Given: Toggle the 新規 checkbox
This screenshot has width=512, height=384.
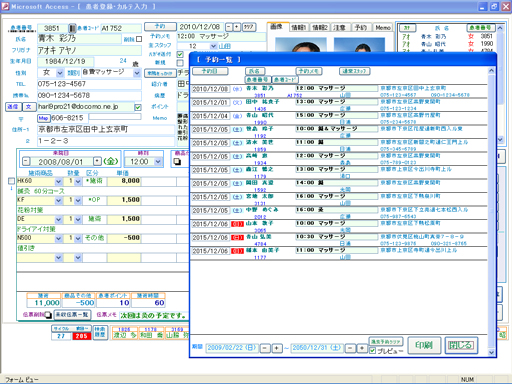Looking at the screenshot, I should point(180,63).
